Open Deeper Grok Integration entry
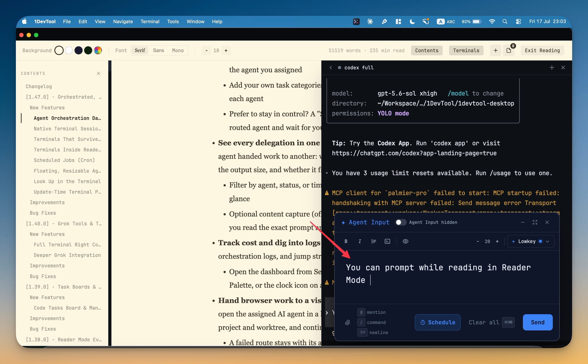 [x=67, y=255]
